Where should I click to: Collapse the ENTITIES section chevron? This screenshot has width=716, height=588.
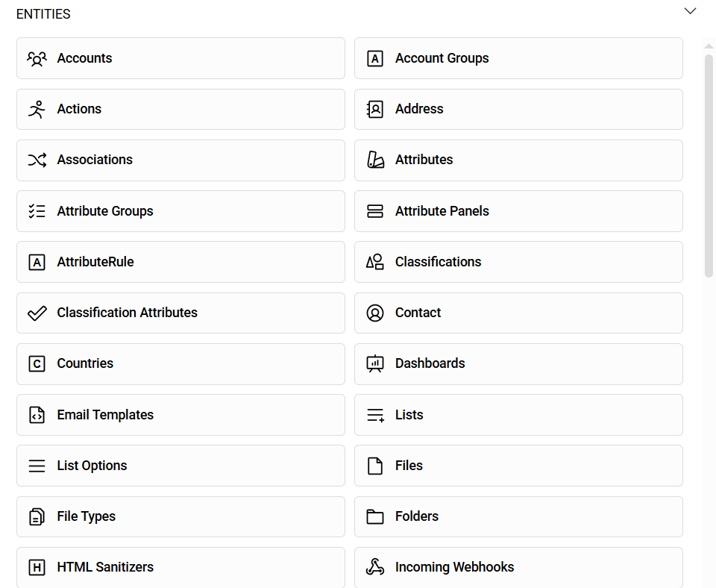(690, 11)
